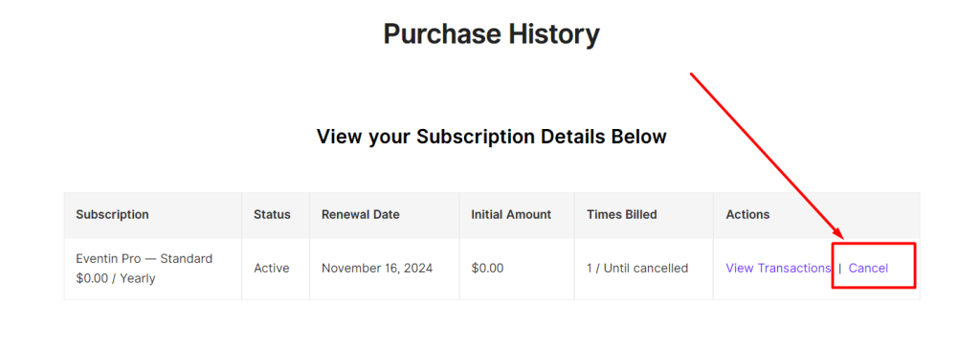Select the Eventin Pro — Standard subscription name
The image size is (980, 347).
145,258
